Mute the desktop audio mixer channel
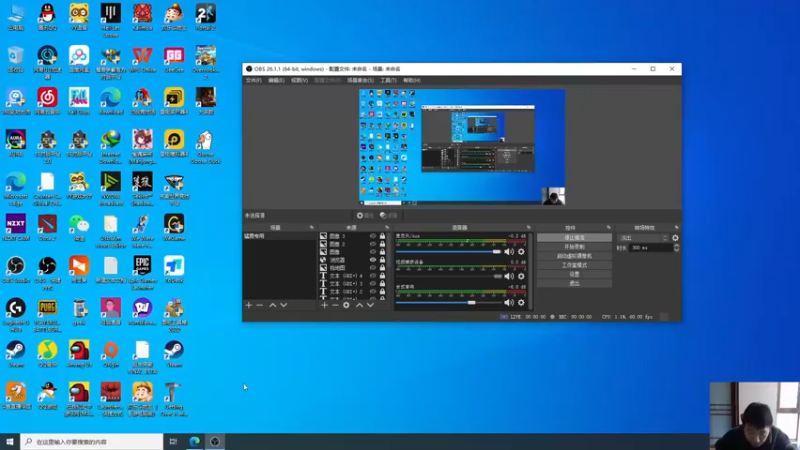 [x=509, y=303]
